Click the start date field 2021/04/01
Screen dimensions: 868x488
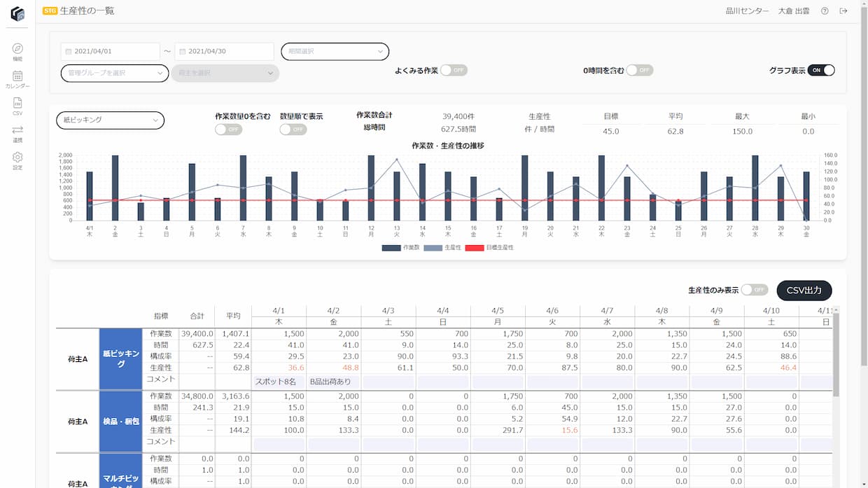coord(111,52)
